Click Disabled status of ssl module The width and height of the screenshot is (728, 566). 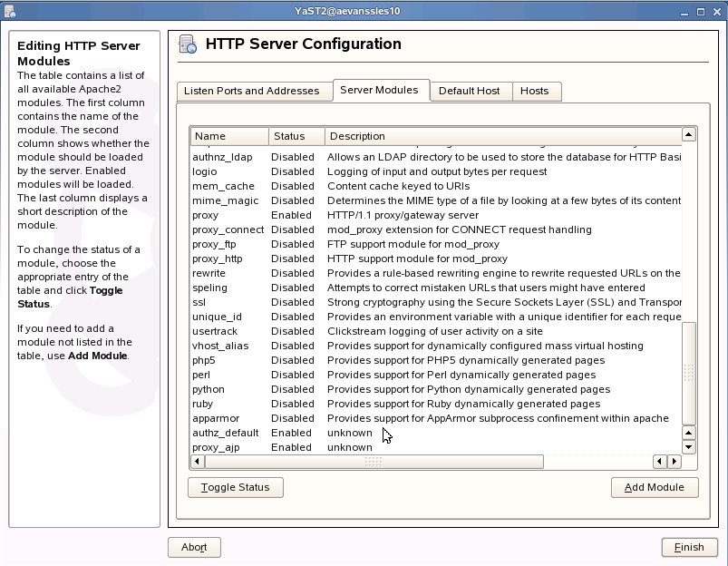[x=293, y=303]
